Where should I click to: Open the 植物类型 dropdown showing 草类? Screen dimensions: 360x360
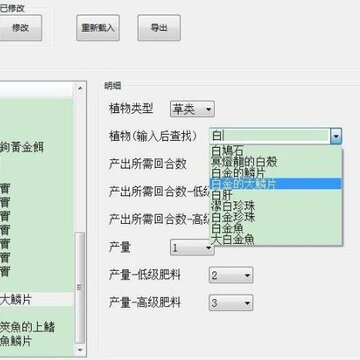point(192,109)
